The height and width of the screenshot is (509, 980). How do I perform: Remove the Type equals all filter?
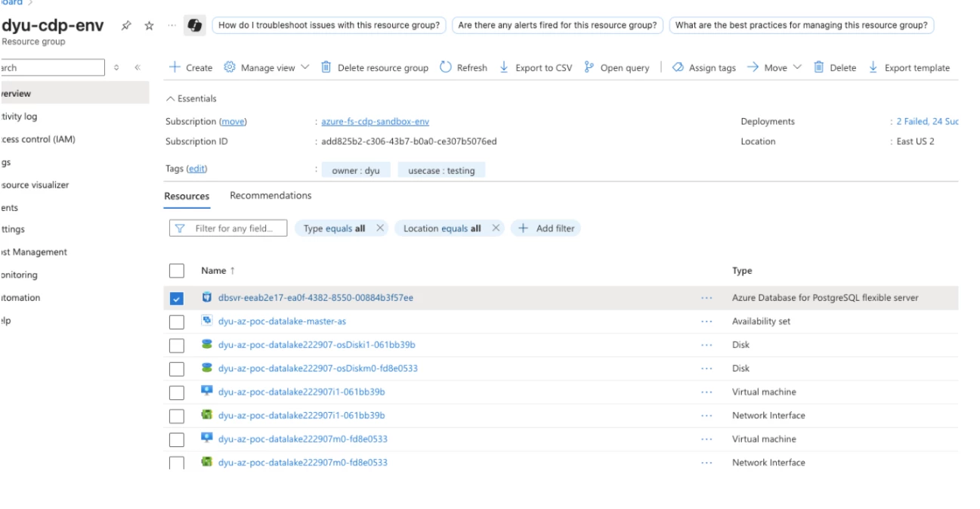tap(380, 228)
